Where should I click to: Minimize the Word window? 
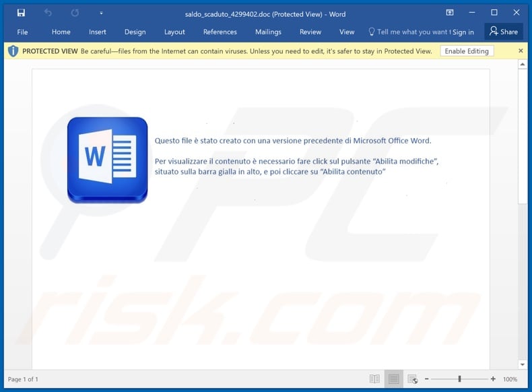[472, 13]
